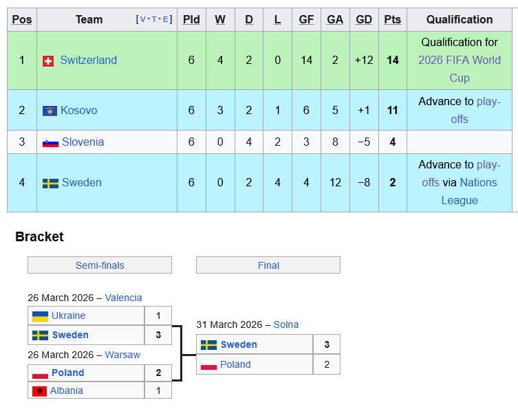Click the Sweden flag in the Final
The width and height of the screenshot is (518, 420).
coord(208,345)
